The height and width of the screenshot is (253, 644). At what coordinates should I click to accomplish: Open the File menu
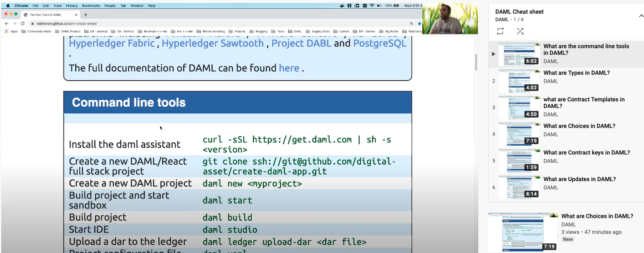click(x=36, y=6)
